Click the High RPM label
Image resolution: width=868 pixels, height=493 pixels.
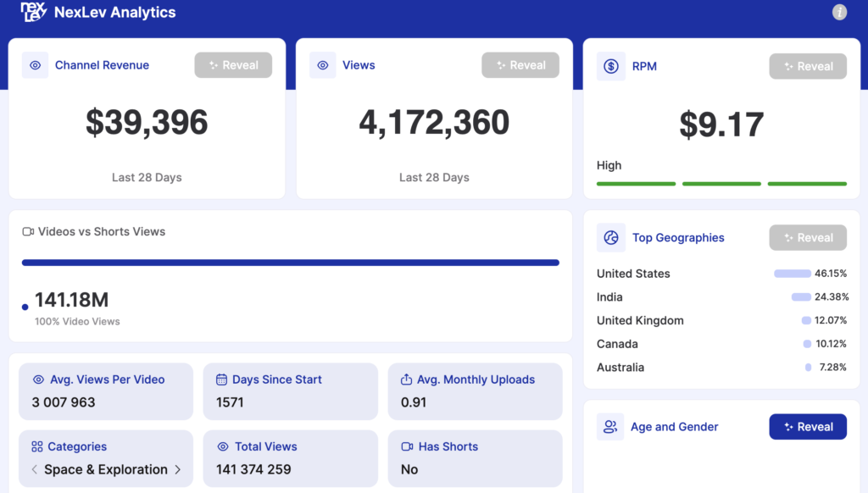(609, 165)
